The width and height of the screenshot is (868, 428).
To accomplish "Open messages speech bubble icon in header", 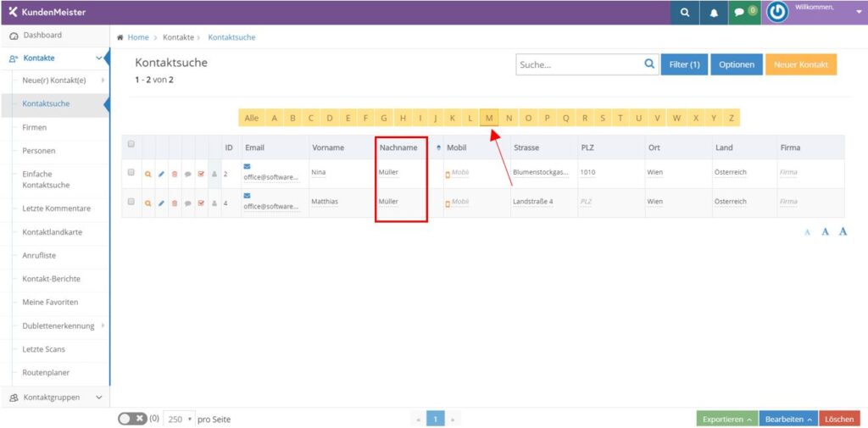I will pos(740,13).
